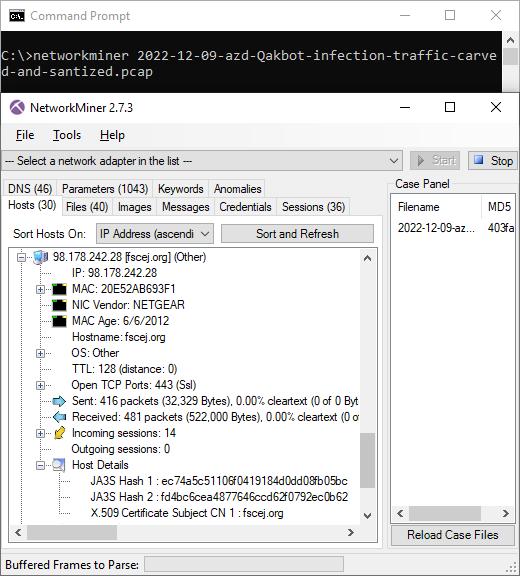Click the magnifier icon beside Host Details
The image size is (520, 576).
point(59,465)
